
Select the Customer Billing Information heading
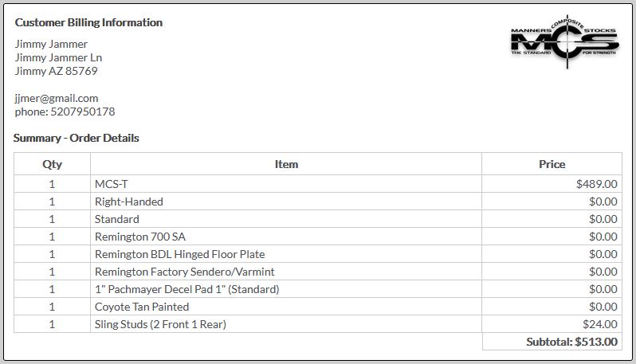pos(88,22)
